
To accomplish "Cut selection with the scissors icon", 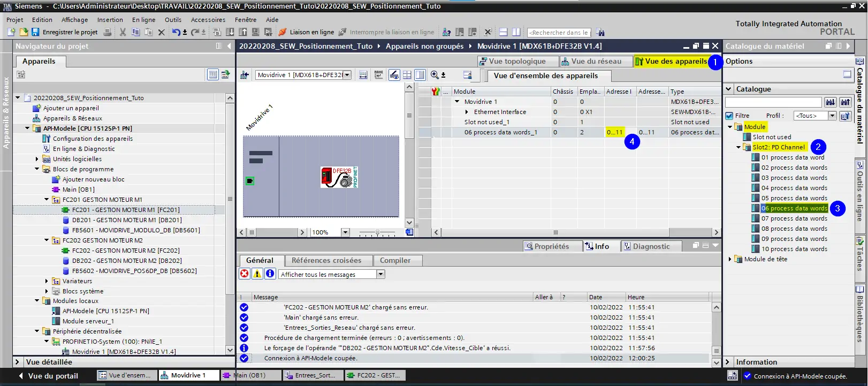I will [x=123, y=32].
